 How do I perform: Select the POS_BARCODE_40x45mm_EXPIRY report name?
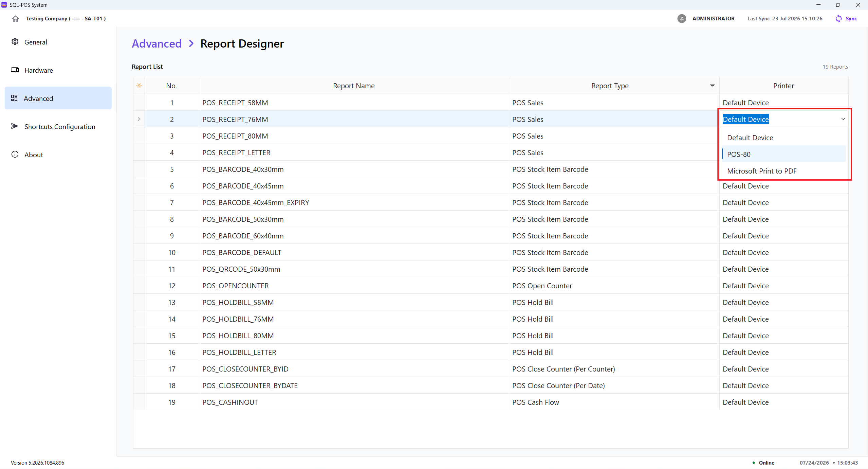pos(256,202)
